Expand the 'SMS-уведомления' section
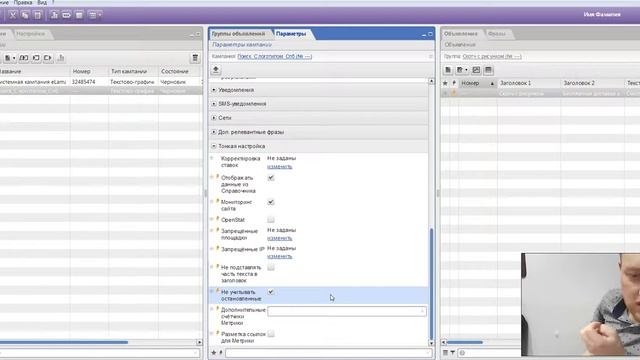The width and height of the screenshot is (640, 360). point(214,104)
